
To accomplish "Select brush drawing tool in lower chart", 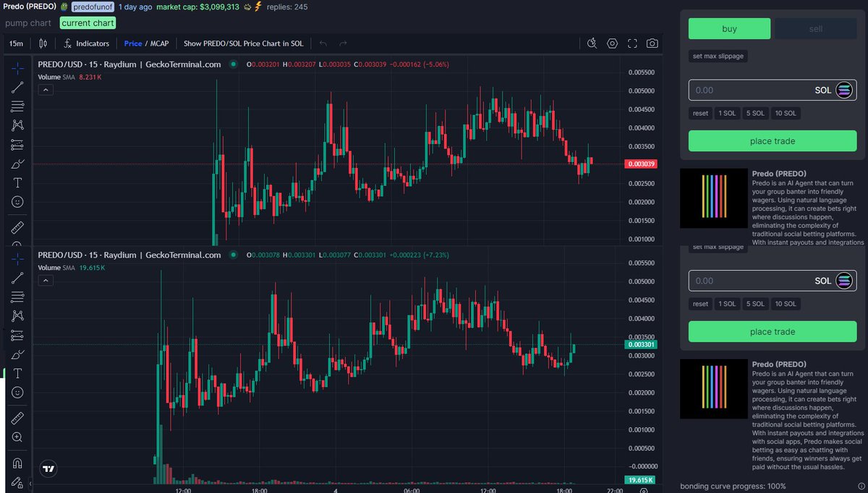I will click(x=17, y=354).
